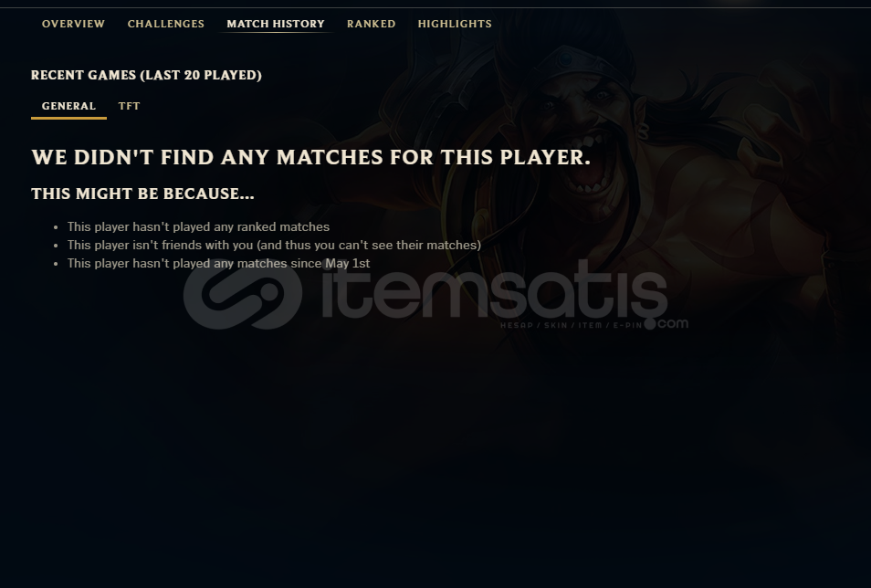Select the General match history sub-tab
871x588 pixels.
(68, 106)
